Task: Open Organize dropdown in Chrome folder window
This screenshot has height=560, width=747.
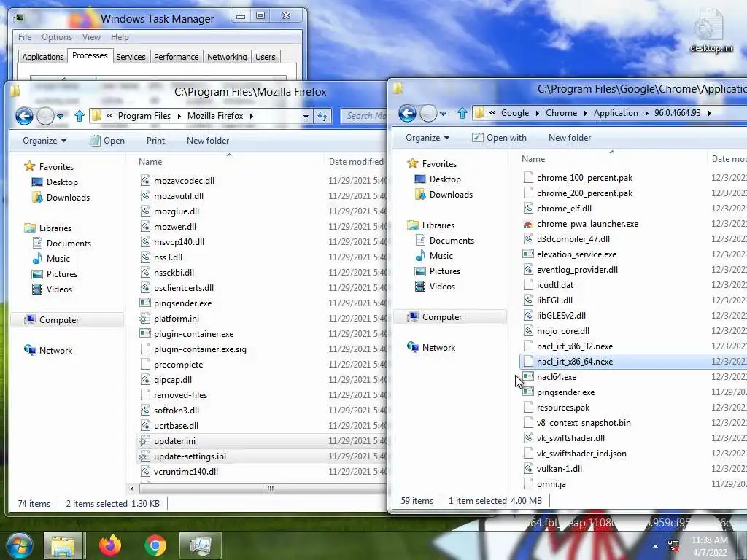Action: click(427, 138)
